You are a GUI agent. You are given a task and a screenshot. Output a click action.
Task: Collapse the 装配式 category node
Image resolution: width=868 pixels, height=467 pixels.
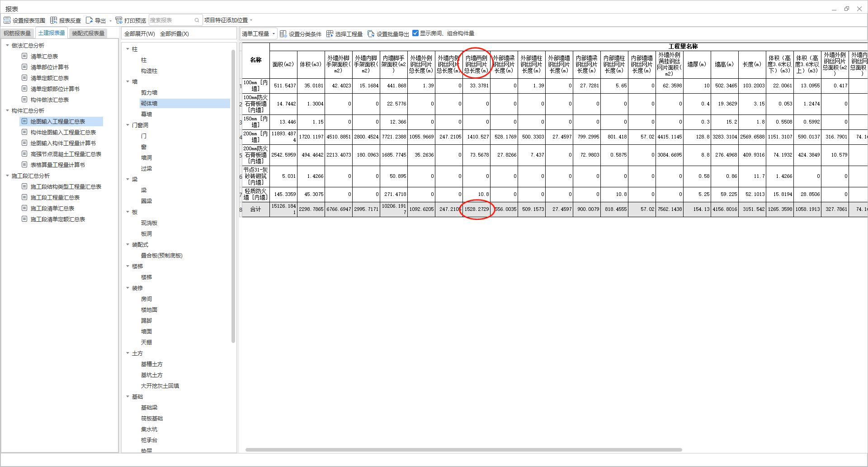coord(127,244)
